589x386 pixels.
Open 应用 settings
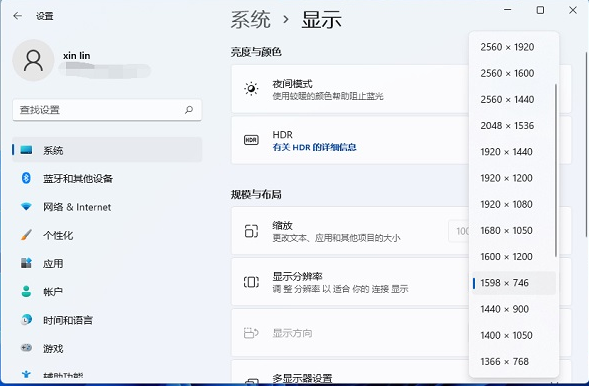[107, 264]
